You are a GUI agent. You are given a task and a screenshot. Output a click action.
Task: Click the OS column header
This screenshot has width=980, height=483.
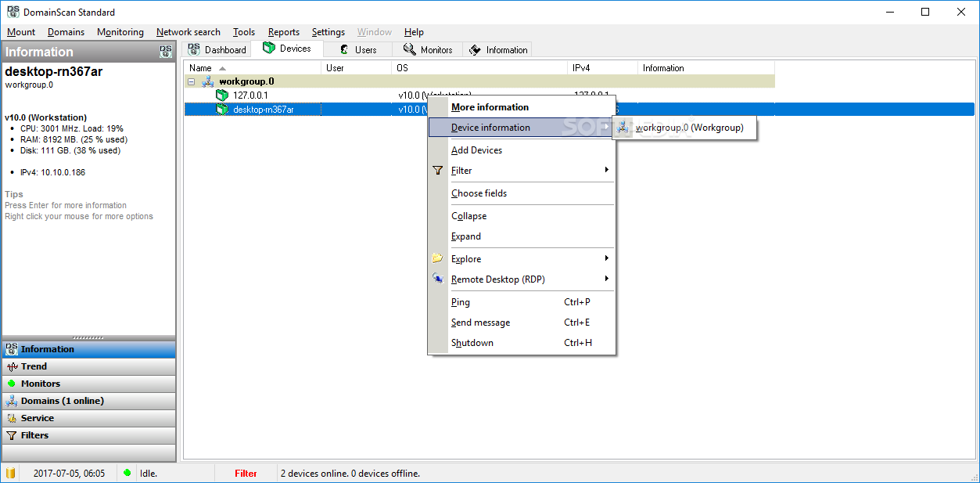[x=479, y=68]
